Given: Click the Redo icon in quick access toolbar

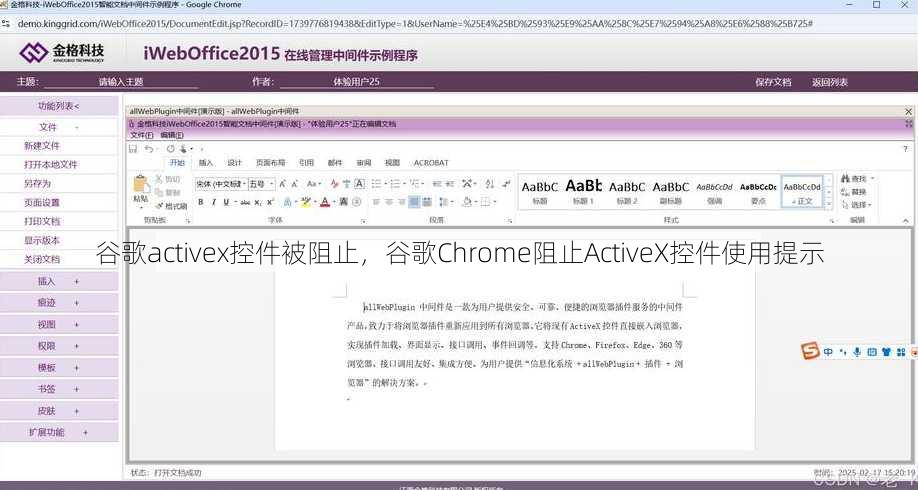Looking at the screenshot, I should pos(170,149).
